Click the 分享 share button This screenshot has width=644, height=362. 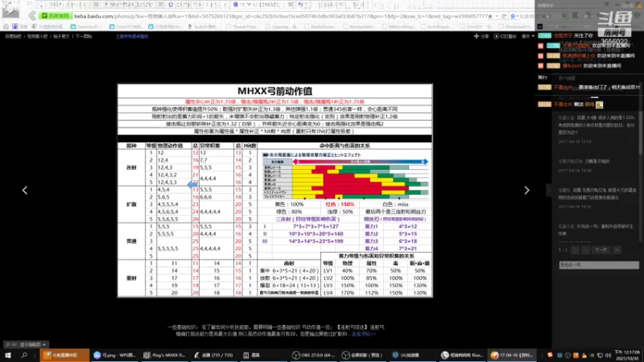(481, 36)
